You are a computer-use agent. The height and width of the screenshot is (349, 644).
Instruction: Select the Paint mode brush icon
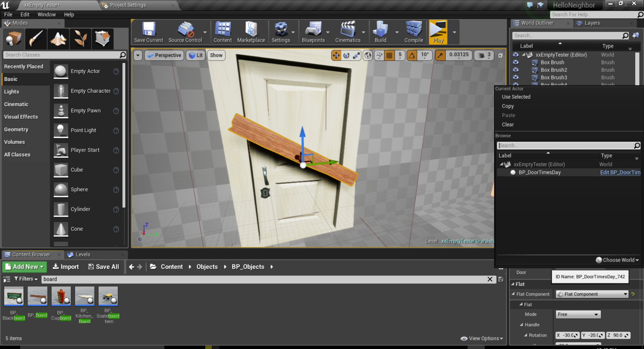36,39
